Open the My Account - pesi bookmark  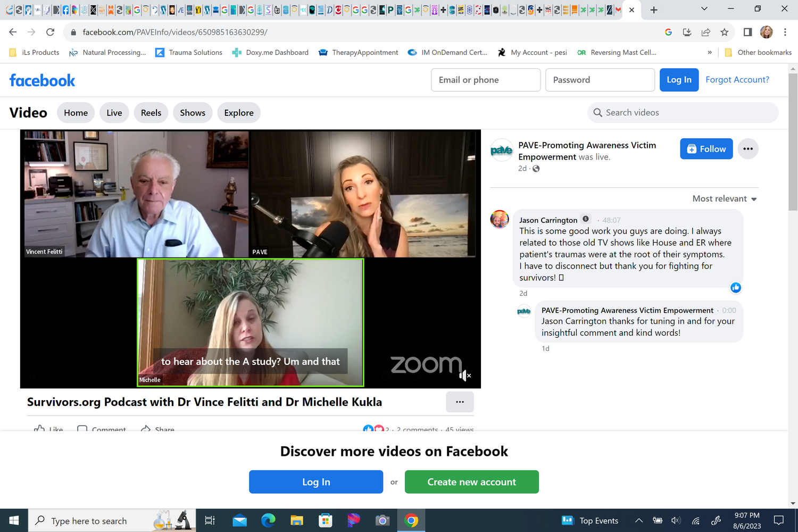[x=532, y=53]
